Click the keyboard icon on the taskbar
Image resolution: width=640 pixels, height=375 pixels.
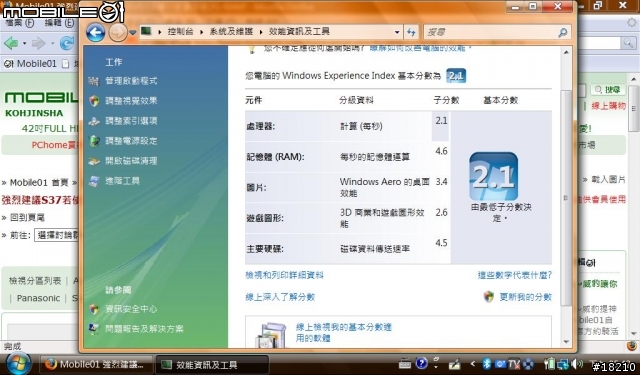(404, 363)
